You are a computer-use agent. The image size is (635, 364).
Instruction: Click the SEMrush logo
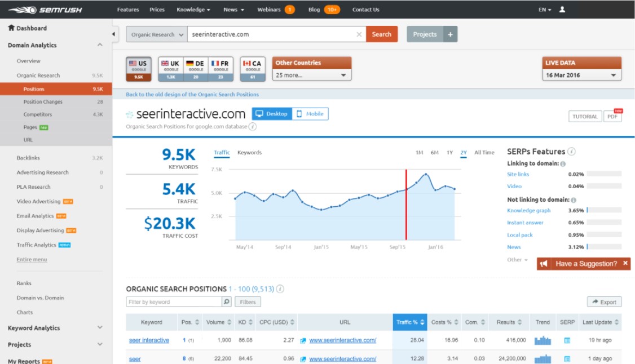point(45,10)
